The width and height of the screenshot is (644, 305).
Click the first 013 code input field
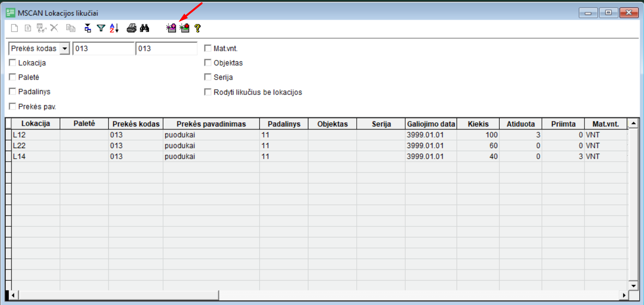tap(103, 48)
